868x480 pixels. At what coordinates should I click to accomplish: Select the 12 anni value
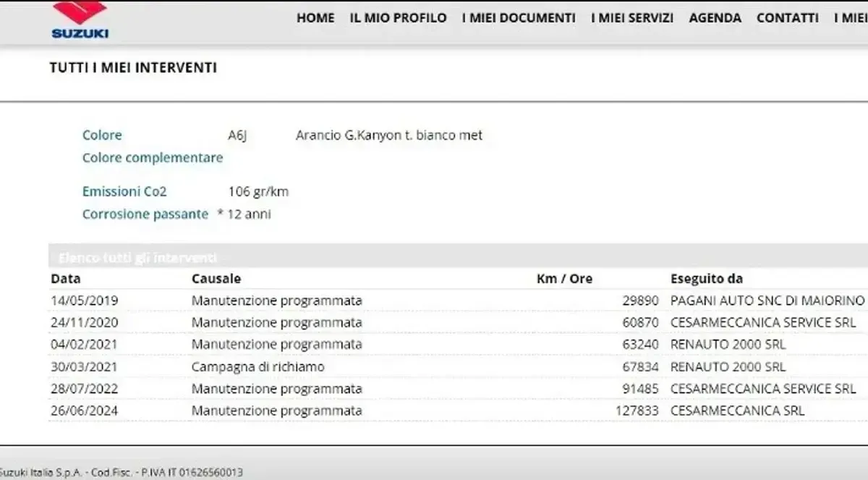[x=250, y=214]
